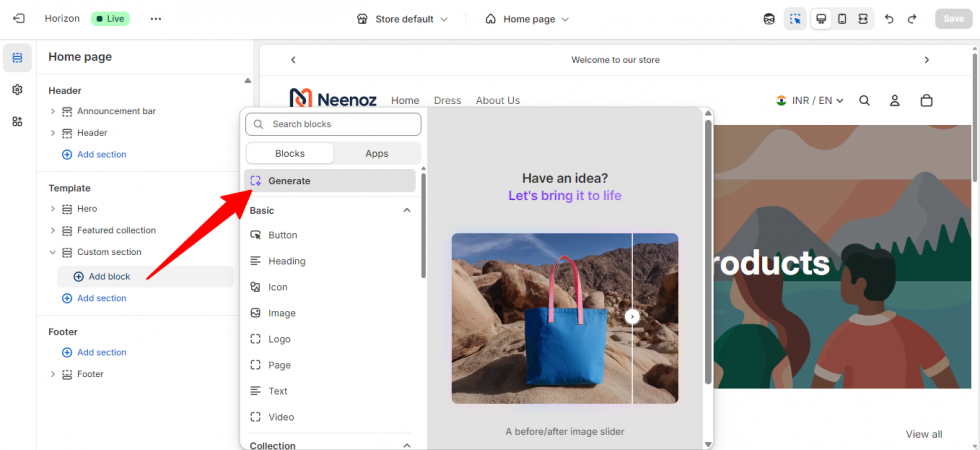
Task: Click Add section under Footer
Action: coord(94,352)
